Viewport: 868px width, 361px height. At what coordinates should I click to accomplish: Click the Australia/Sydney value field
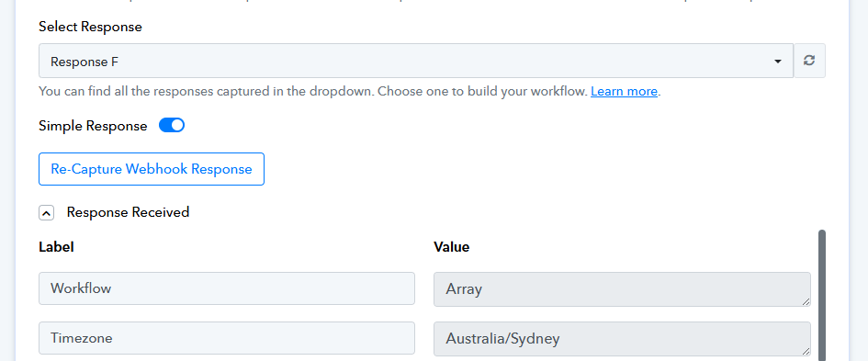pos(622,339)
